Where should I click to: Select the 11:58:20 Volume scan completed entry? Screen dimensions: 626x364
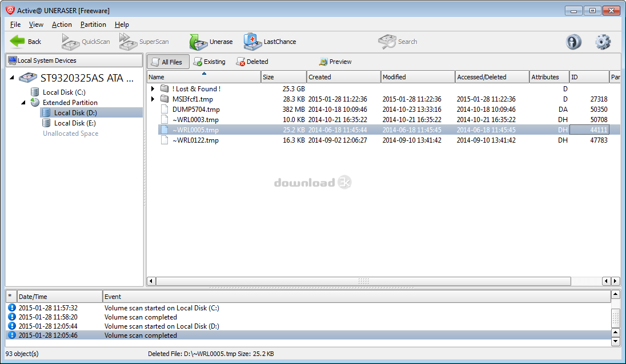coord(308,317)
